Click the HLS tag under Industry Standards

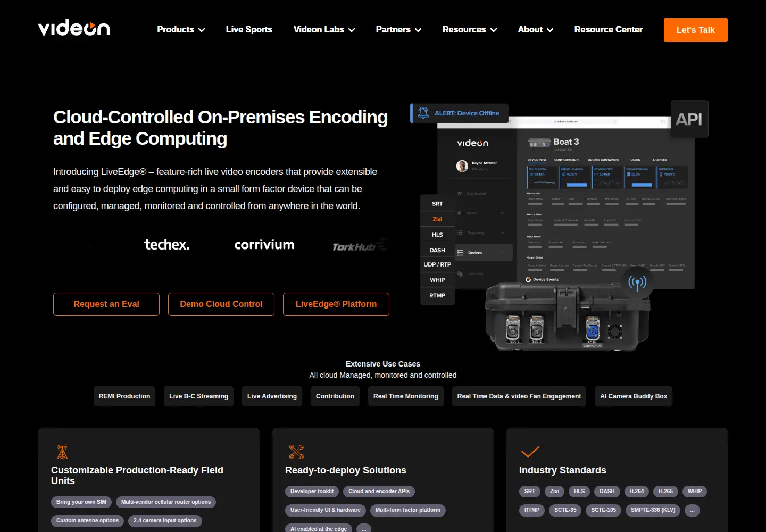click(579, 492)
